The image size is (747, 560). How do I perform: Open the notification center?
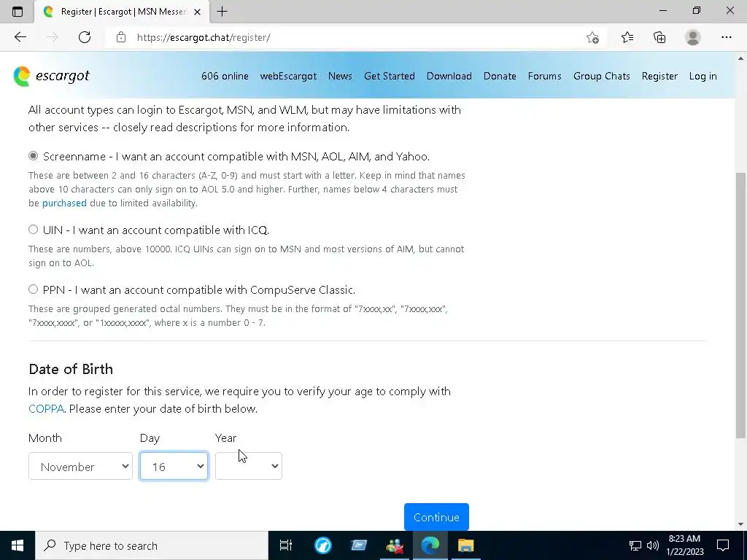point(723,545)
